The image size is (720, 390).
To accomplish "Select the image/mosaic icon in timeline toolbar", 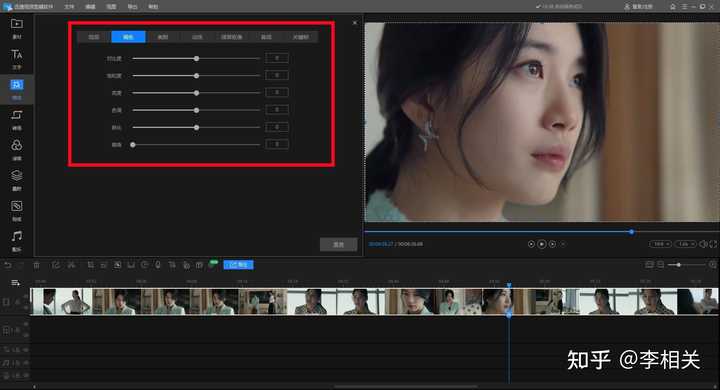I will (x=118, y=265).
